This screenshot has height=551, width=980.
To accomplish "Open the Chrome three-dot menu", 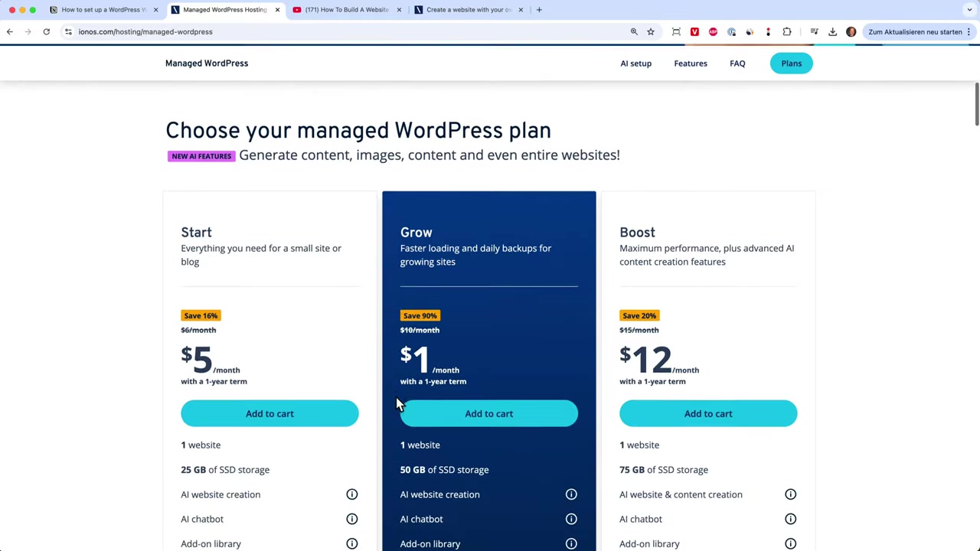I will pos(969,31).
